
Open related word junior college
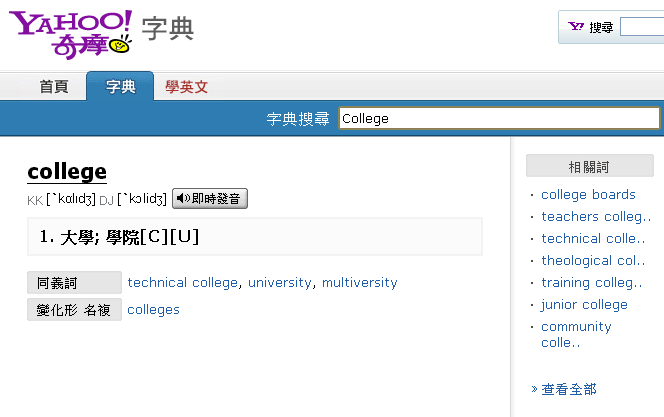click(584, 305)
